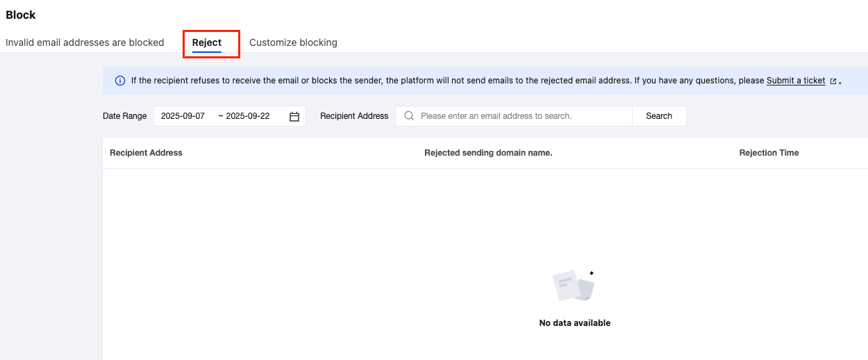Click the external link icon after Submit a ticket
This screenshot has width=868, height=360.
833,81
